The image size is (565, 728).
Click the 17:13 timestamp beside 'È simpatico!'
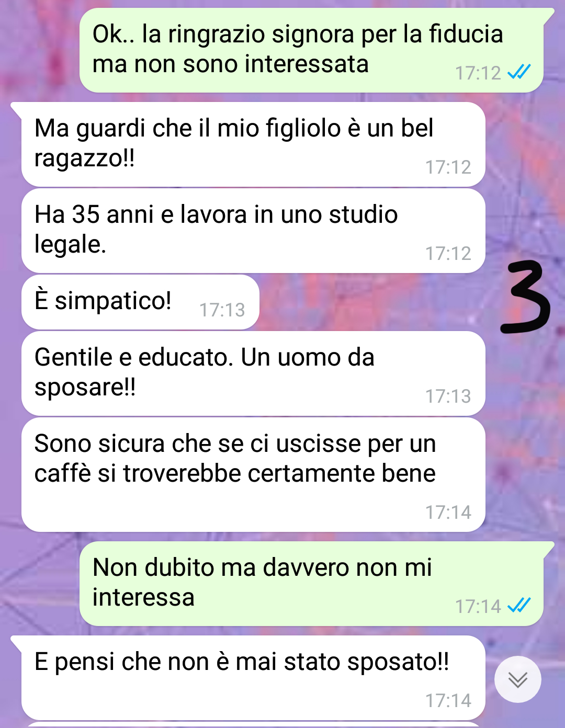tap(222, 310)
